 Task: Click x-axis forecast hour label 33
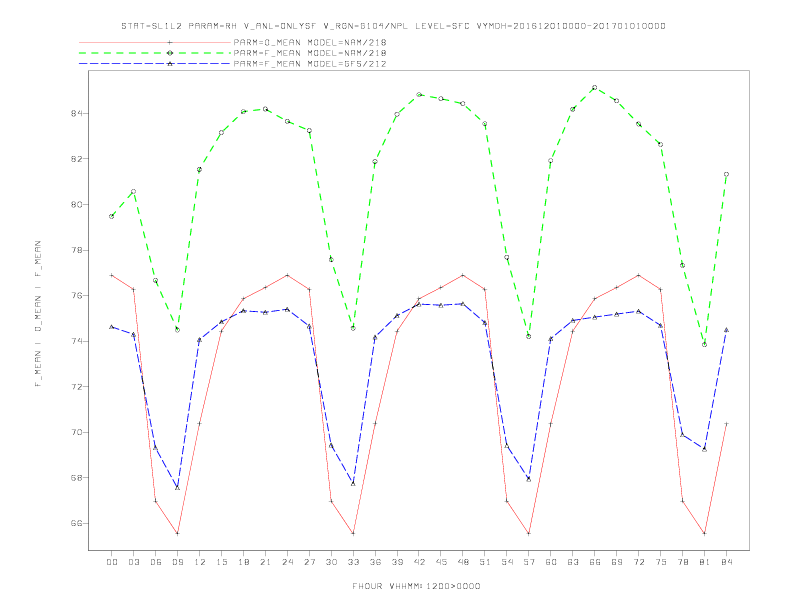point(353,562)
